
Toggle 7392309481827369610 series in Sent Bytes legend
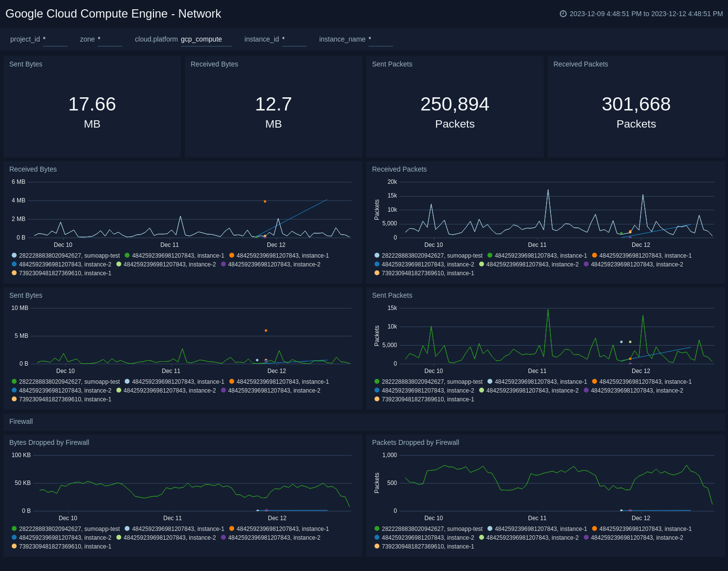pyautogui.click(x=62, y=399)
